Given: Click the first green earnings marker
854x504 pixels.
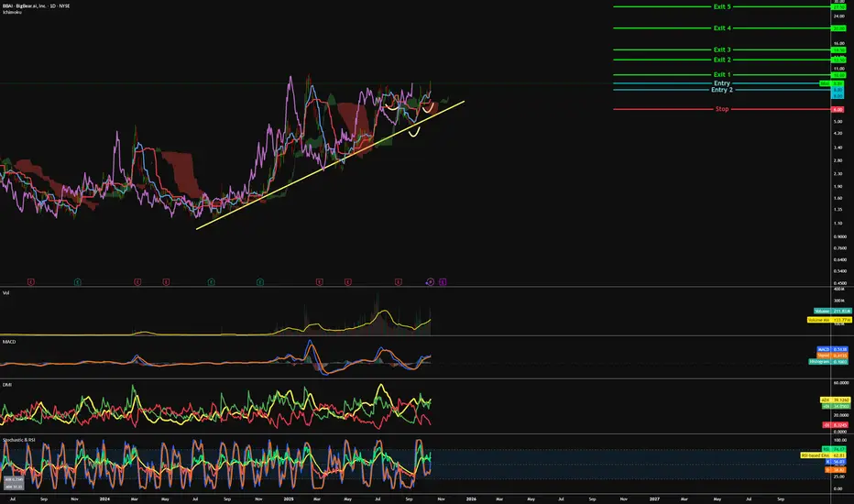Looking at the screenshot, I should (x=77, y=281).
